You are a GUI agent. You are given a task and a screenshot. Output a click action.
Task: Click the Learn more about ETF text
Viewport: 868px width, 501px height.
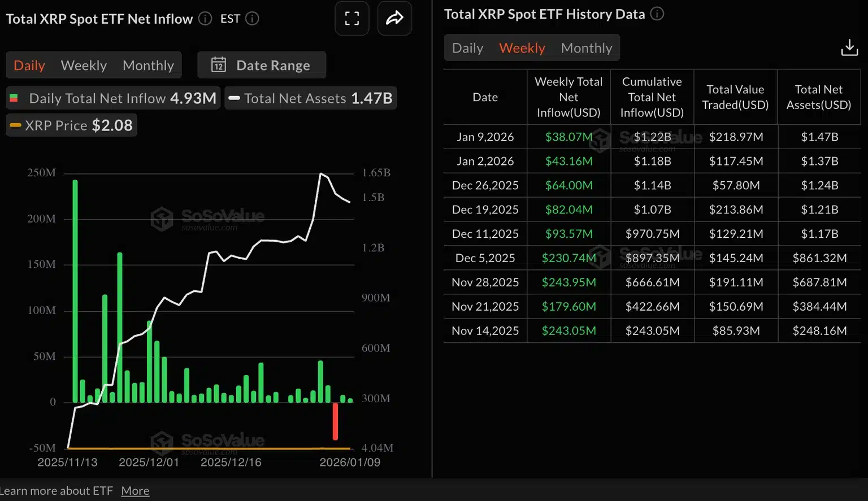point(57,490)
